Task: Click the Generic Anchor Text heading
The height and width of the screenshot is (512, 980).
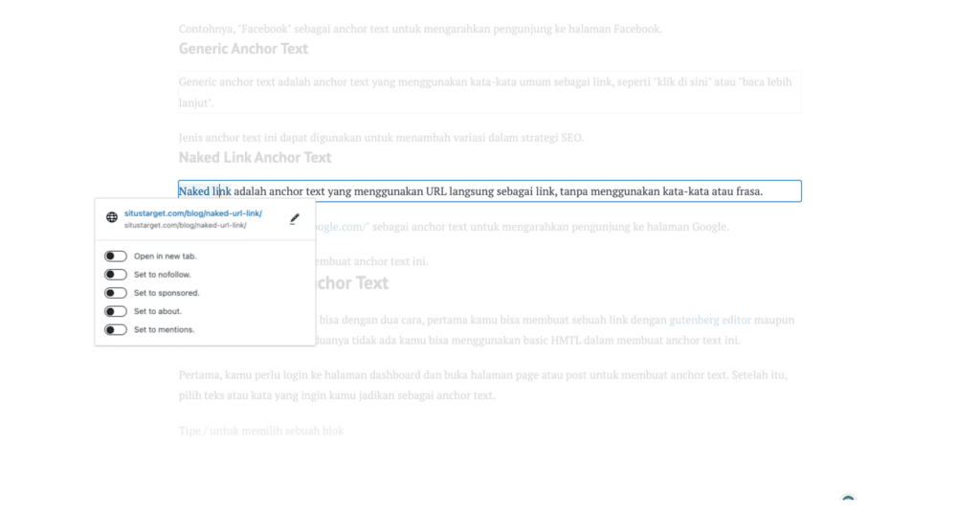Action: pos(243,49)
